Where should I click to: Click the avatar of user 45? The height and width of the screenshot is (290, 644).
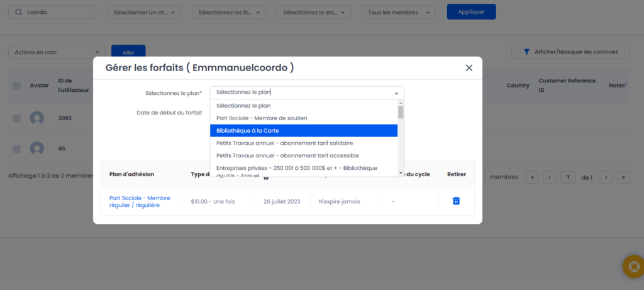pos(37,148)
